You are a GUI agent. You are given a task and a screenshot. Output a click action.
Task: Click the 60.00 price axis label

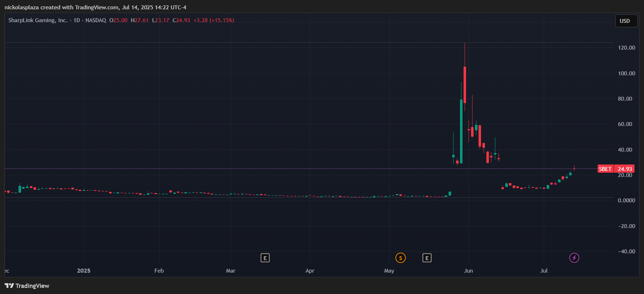pos(625,124)
